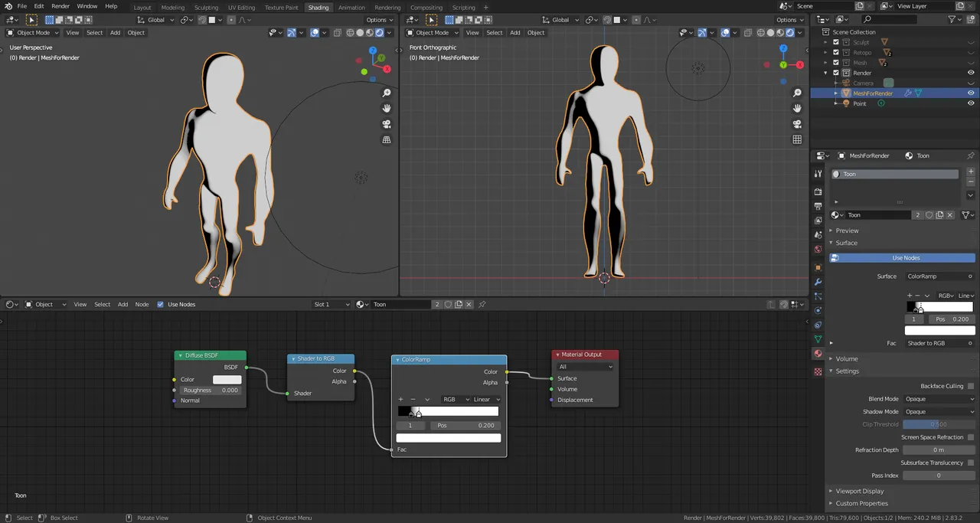
Task: Open outliner filter dropdown
Action: pyautogui.click(x=955, y=19)
